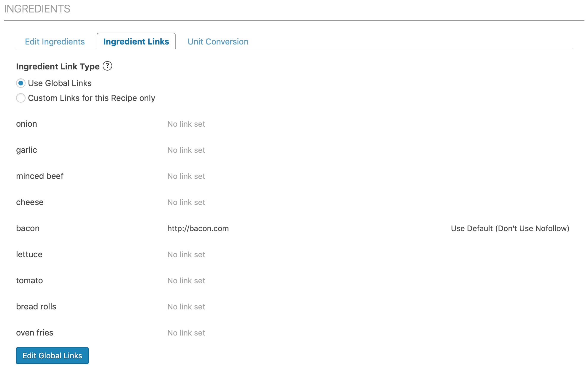This screenshot has height=372, width=588.
Task: Click No link set for garlic
Action: pyautogui.click(x=186, y=150)
